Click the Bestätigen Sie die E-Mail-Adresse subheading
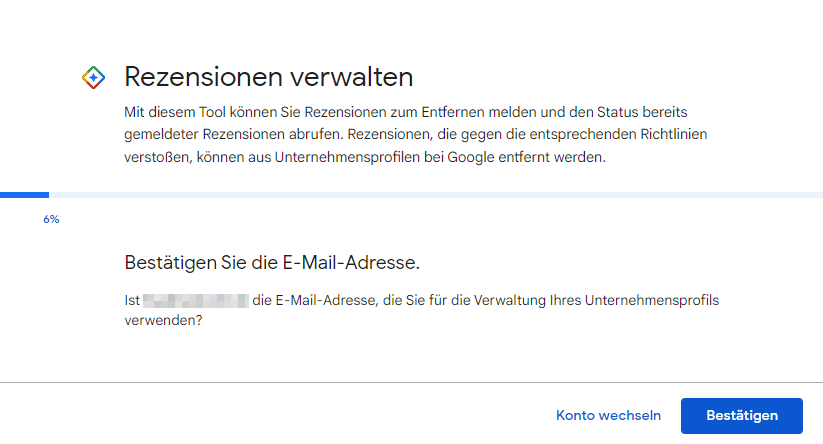 (272, 262)
